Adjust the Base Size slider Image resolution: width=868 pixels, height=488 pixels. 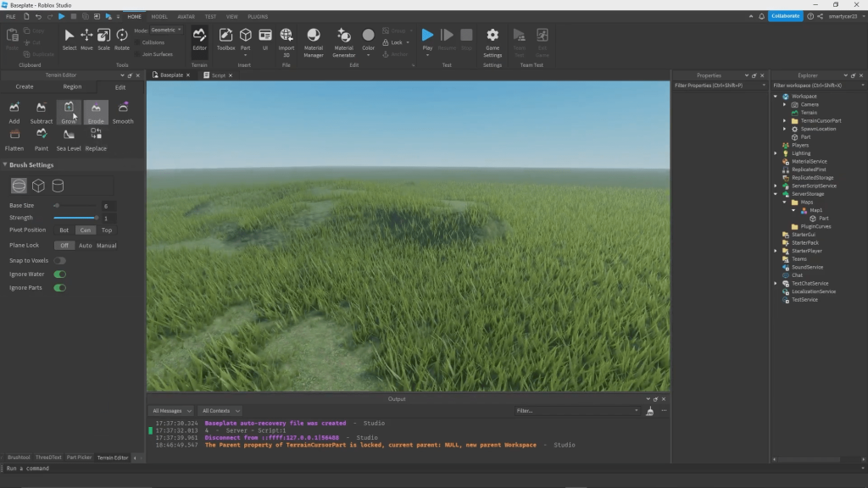[x=75, y=206]
